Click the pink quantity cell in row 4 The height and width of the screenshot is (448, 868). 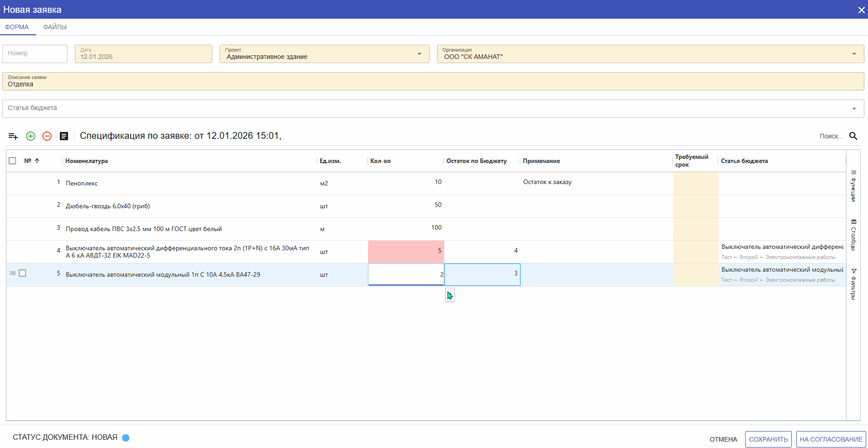tap(405, 252)
